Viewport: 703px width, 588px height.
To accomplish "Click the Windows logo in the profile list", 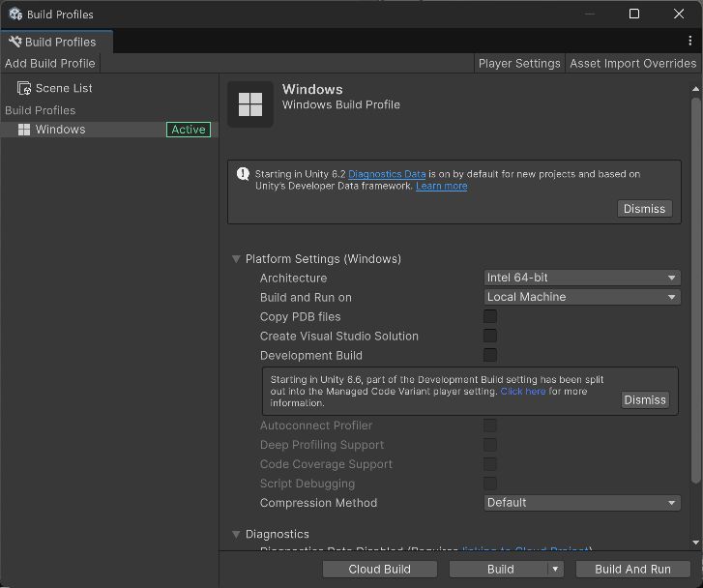I will (24, 130).
